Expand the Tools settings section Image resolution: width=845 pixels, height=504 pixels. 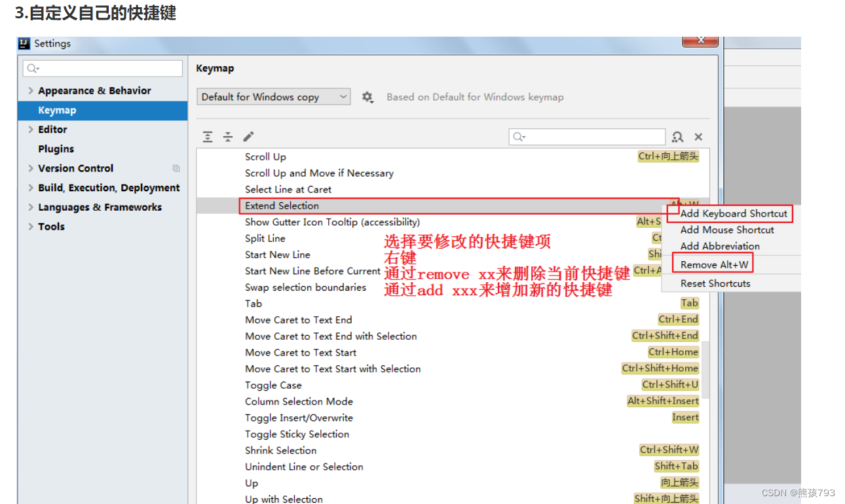[31, 226]
